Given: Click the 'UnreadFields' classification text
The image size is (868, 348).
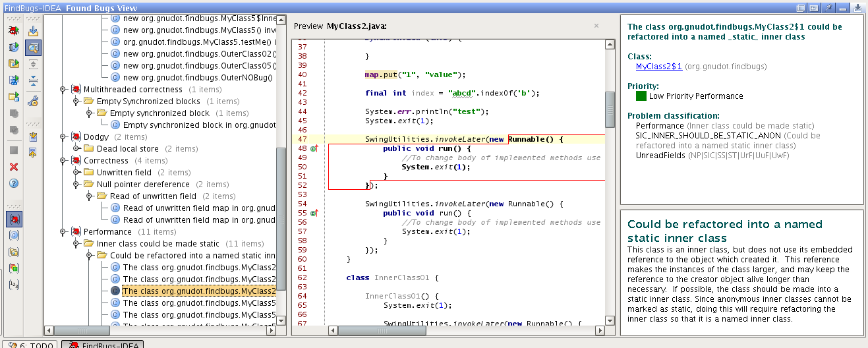Looking at the screenshot, I should click(660, 156).
